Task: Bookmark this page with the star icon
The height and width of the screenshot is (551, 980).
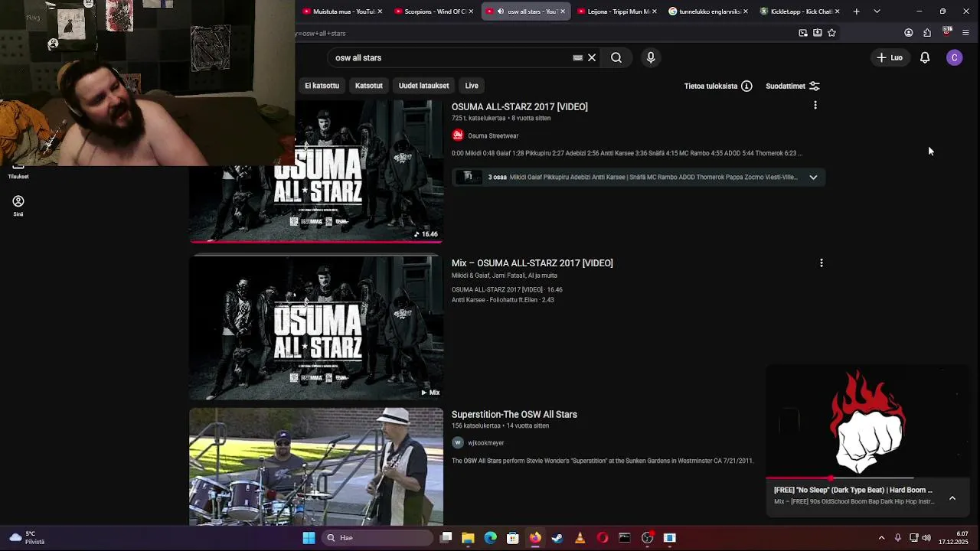Action: point(831,33)
